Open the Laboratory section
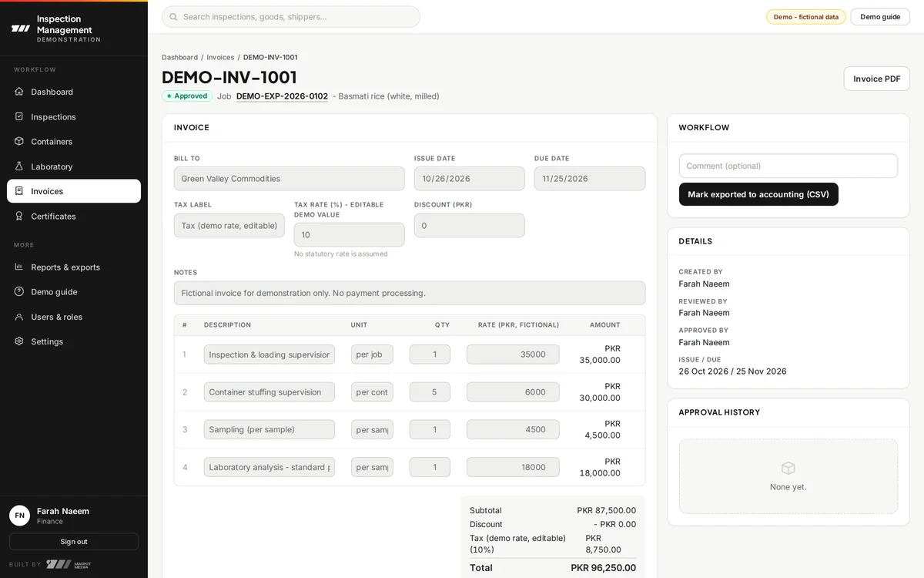924x578 pixels. pyautogui.click(x=74, y=166)
